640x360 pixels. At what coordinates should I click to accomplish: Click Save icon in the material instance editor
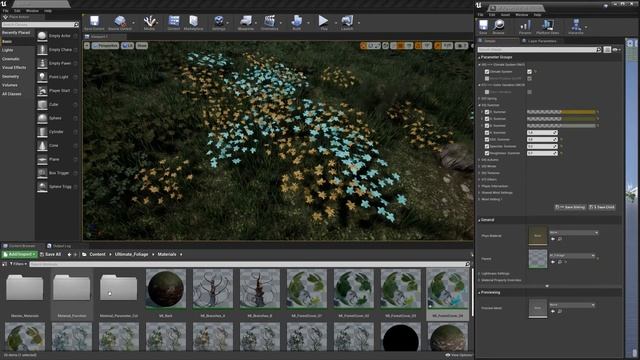483,25
